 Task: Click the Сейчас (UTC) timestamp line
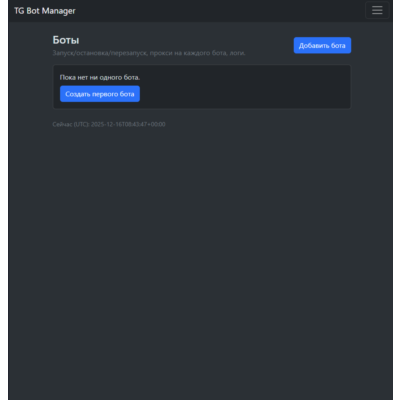pyautogui.click(x=109, y=124)
